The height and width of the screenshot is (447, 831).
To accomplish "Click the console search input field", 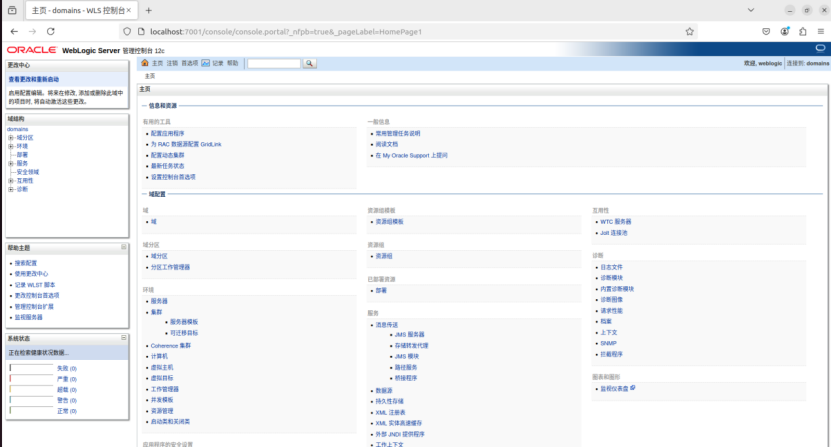I will pos(273,63).
